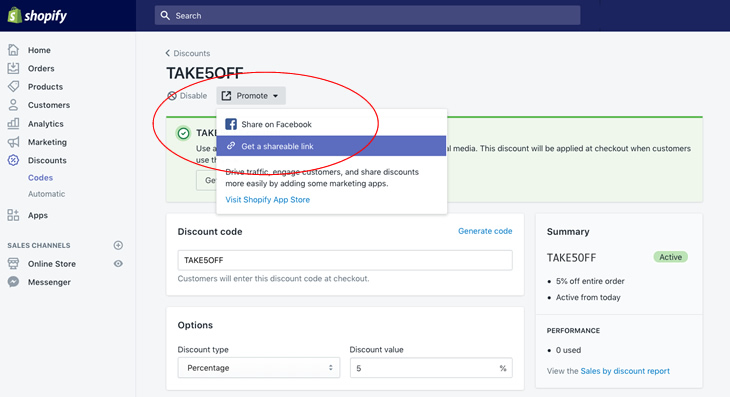This screenshot has height=397, width=730.
Task: Select the Automatic sub-item
Action: tap(47, 194)
